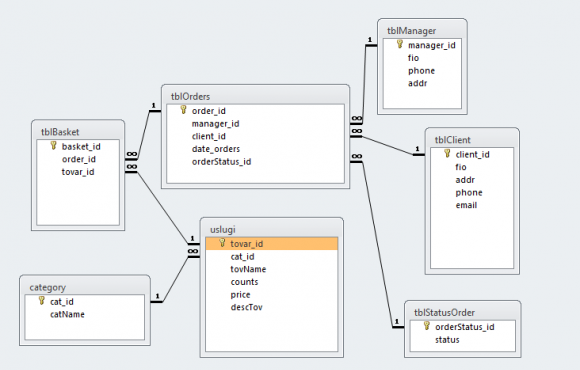
Task: Click the key icon next to manager_id
Action: tap(399, 44)
